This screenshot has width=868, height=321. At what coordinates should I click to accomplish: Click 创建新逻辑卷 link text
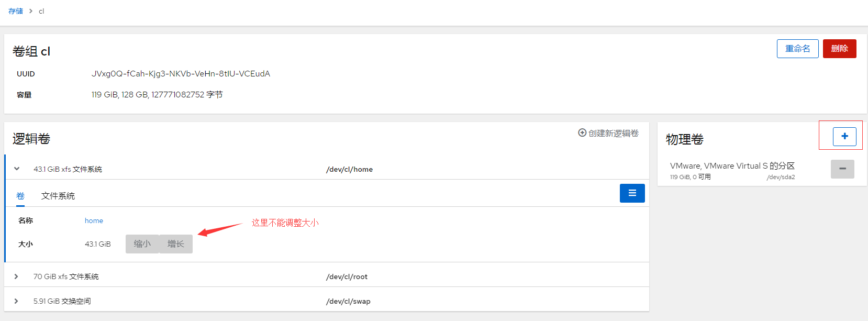coord(614,133)
